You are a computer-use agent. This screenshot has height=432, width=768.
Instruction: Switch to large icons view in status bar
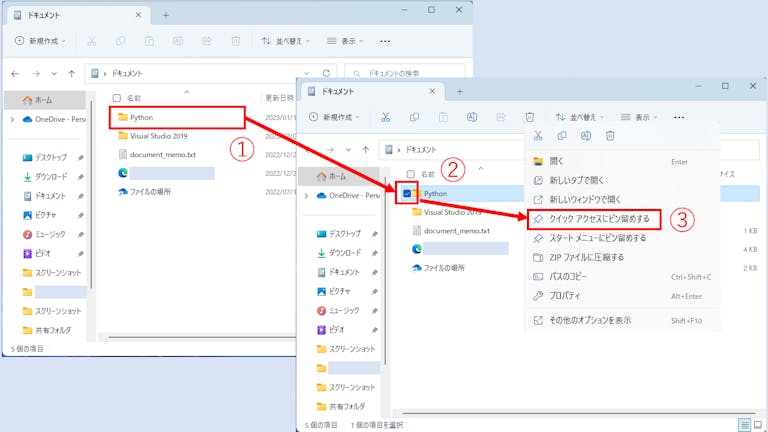pyautogui.click(x=758, y=425)
